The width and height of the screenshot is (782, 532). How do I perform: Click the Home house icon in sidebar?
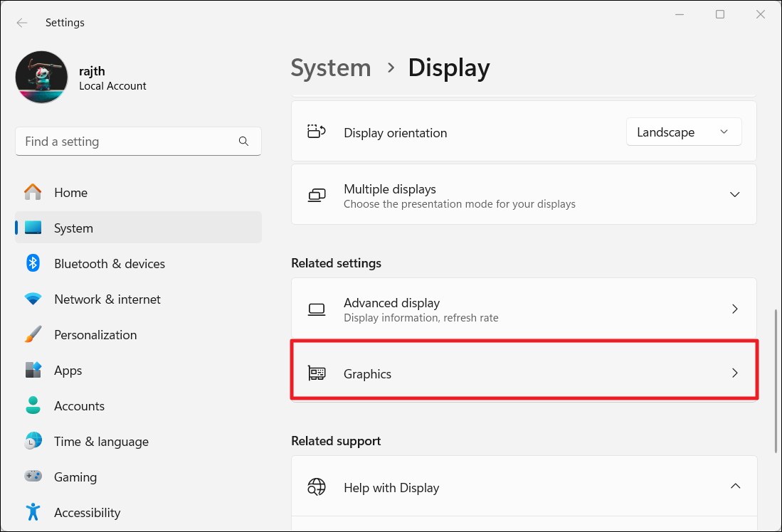point(33,193)
